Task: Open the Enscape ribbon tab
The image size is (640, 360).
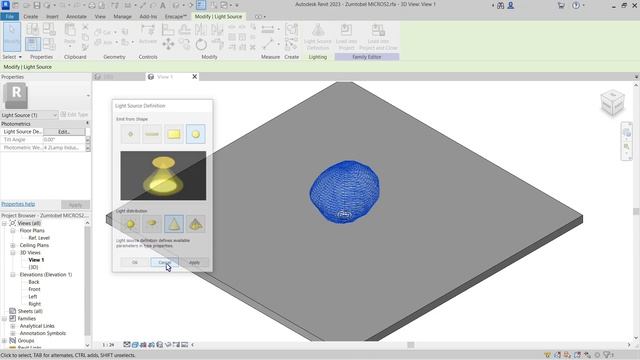Action: point(176,17)
